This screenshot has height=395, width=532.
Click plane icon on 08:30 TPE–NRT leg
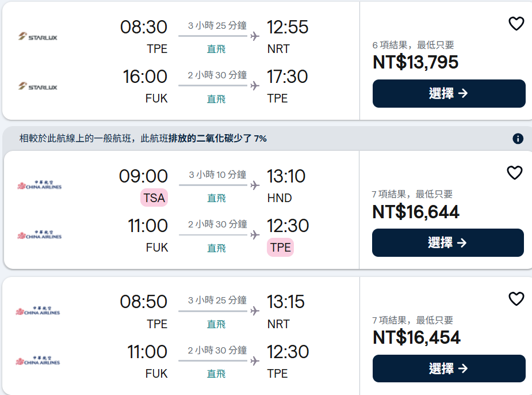[x=255, y=37]
